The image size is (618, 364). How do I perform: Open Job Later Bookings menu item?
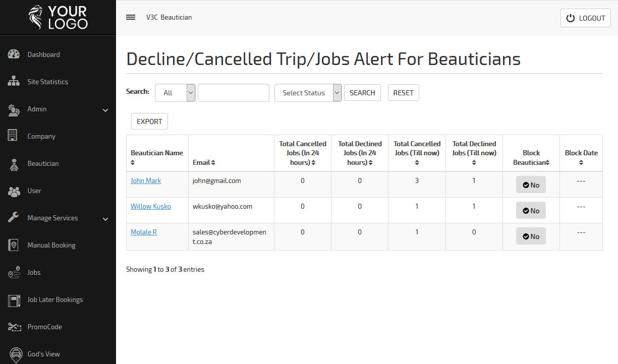54,299
